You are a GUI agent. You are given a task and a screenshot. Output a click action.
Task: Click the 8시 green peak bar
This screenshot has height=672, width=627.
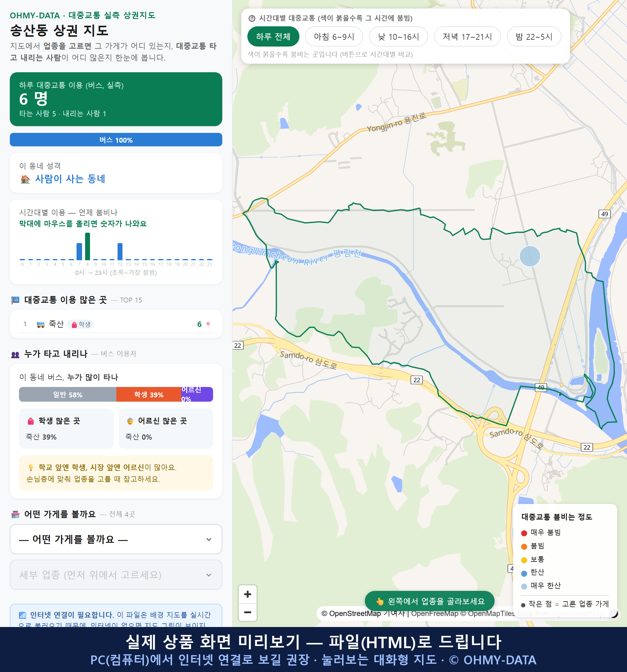point(88,246)
